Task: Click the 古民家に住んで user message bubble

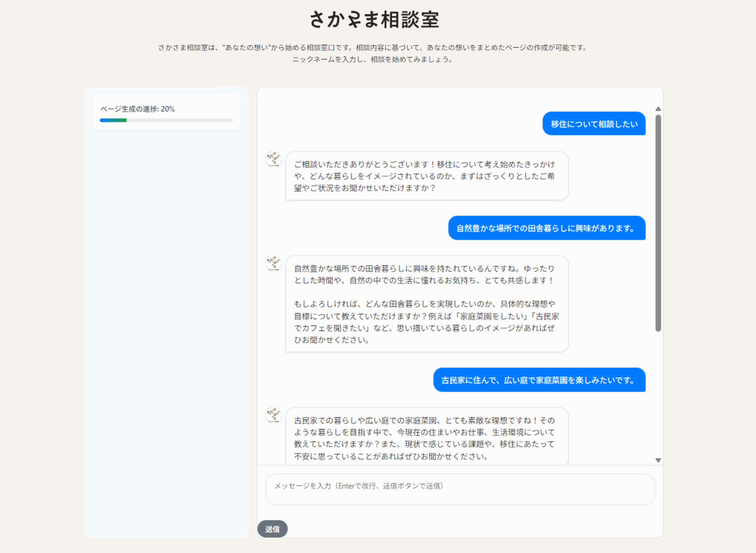Action: 539,380
